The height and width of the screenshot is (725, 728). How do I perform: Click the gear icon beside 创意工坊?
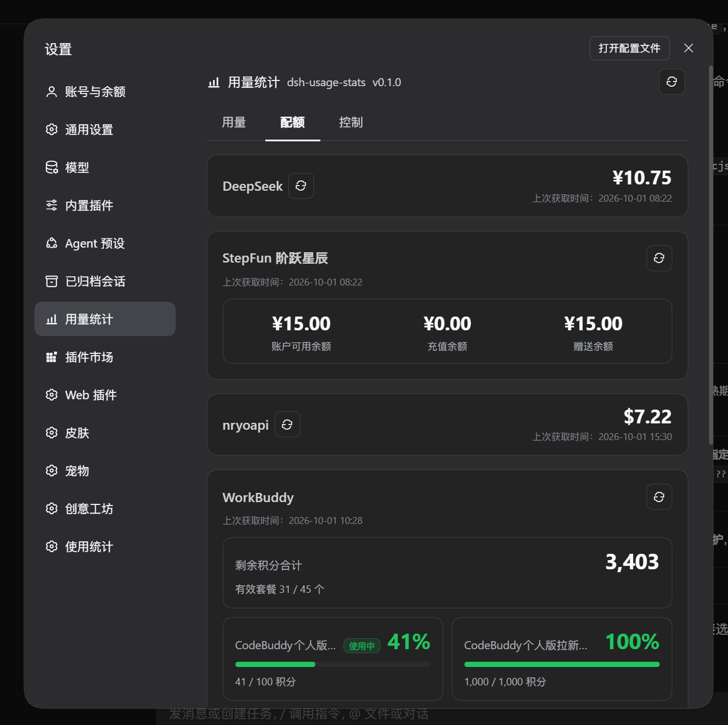pos(52,508)
